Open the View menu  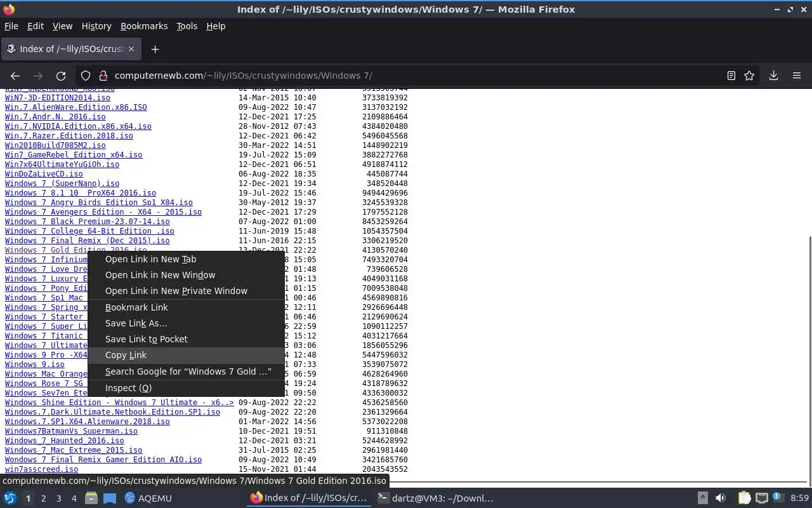click(x=62, y=26)
